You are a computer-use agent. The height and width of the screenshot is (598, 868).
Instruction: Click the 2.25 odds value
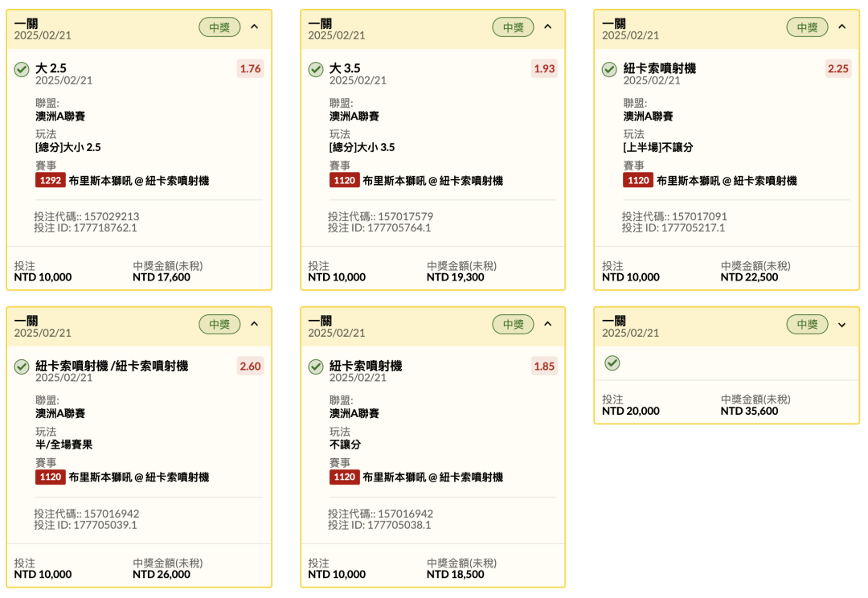tap(838, 68)
